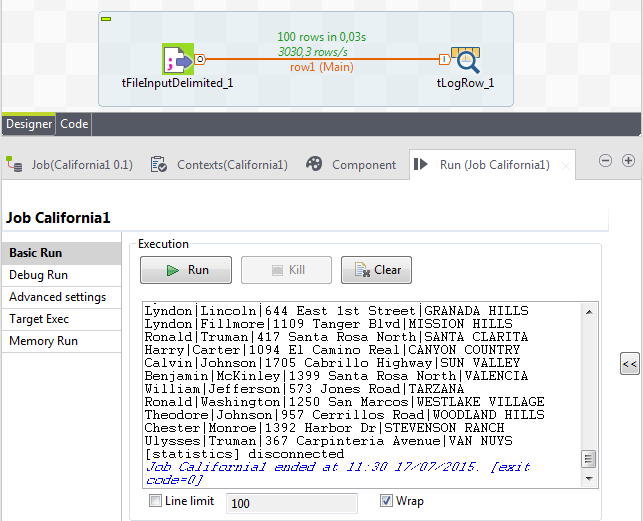The image size is (643, 521).
Task: Select Memory Run in the sidebar
Action: 62,341
